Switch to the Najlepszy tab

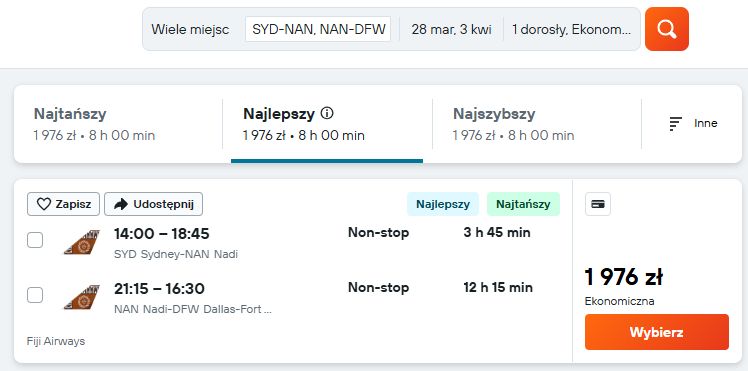(x=327, y=124)
